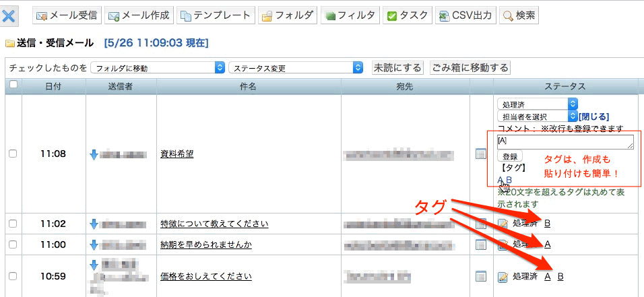Toggle the select-all checkbox in table header

coord(13,84)
